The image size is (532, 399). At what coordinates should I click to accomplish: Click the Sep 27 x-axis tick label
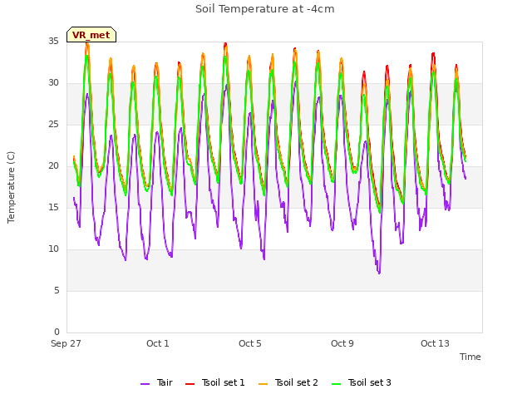coord(66,343)
